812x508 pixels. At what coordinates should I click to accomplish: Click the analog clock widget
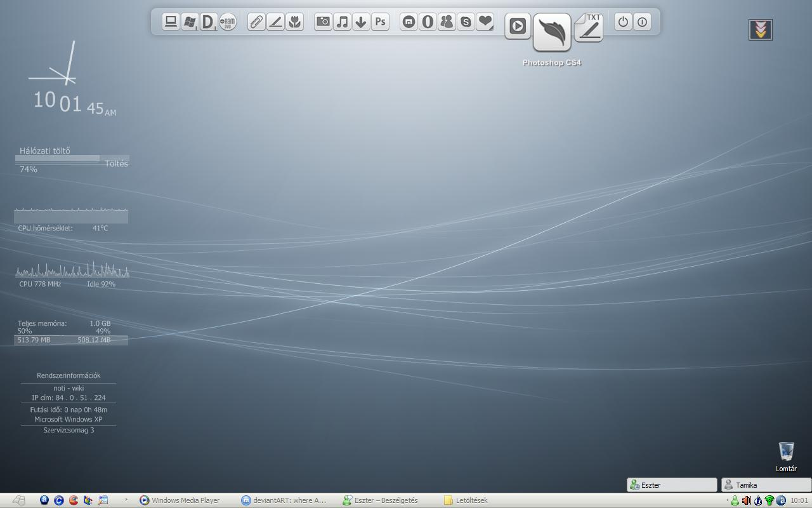click(x=53, y=64)
